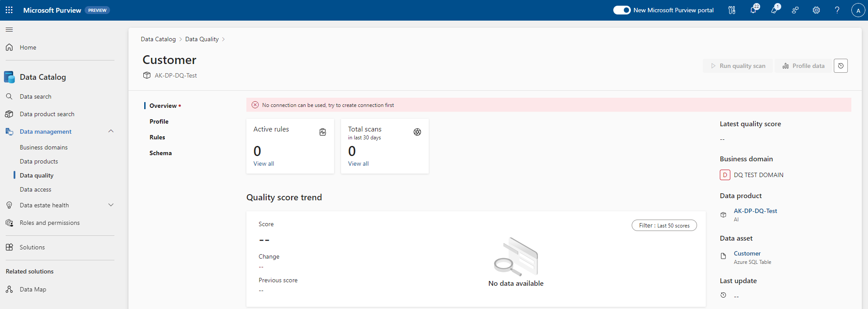Select Data management in the sidebar

point(46,131)
